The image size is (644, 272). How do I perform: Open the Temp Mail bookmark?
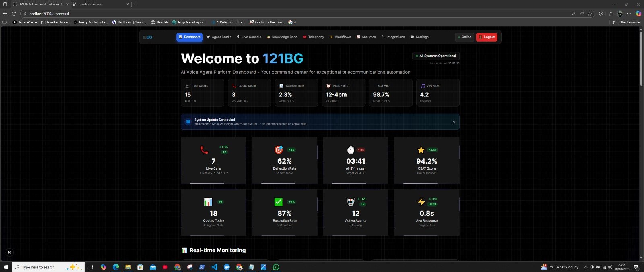(189, 22)
